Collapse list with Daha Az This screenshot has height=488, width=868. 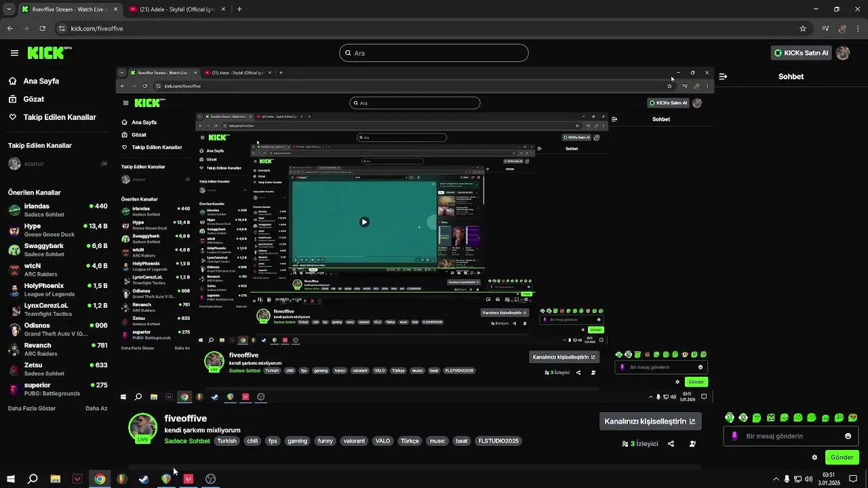click(96, 409)
